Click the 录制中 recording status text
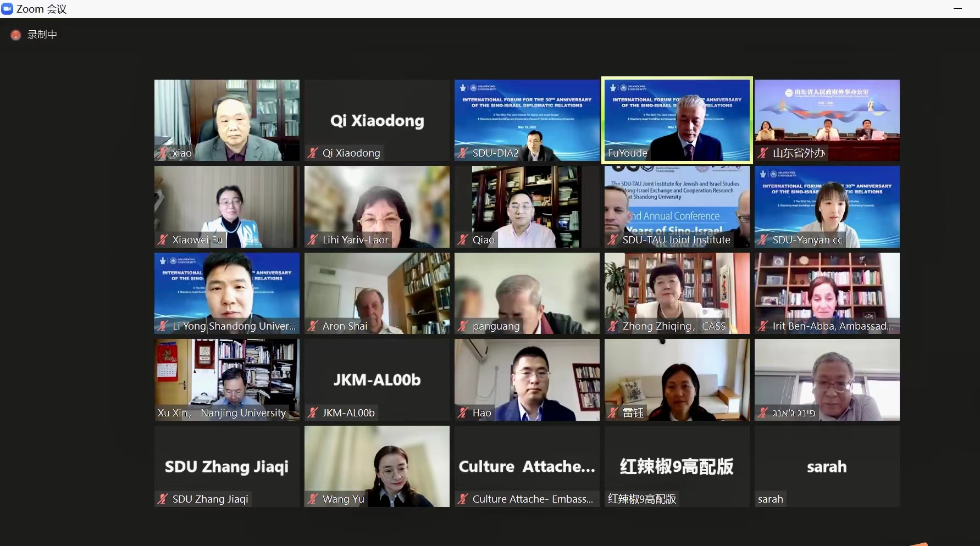The image size is (980, 546). pos(42,35)
